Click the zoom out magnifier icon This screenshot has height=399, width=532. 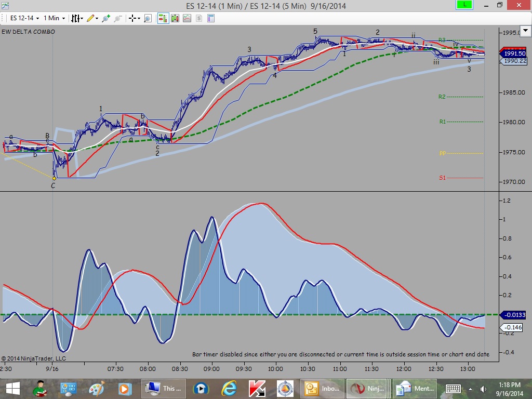tap(118, 18)
